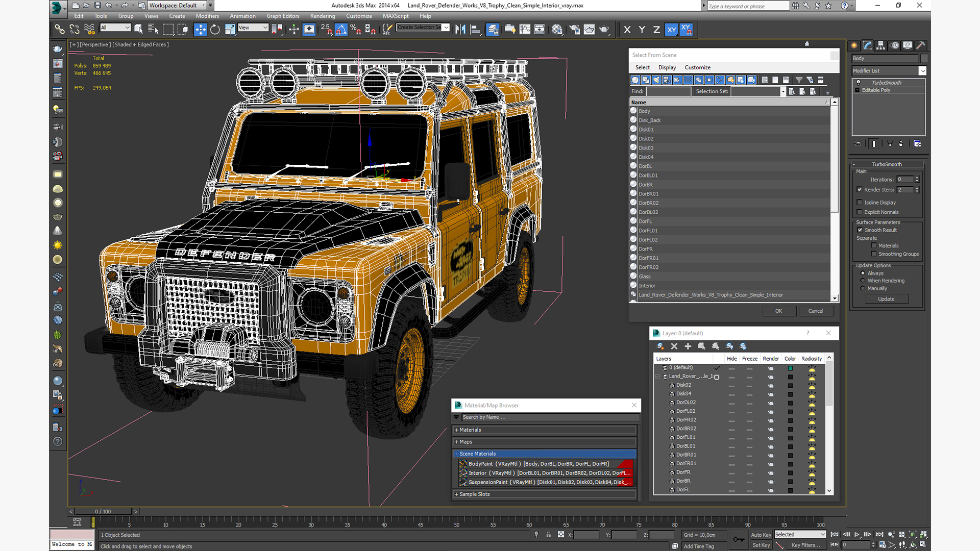Click the Auto Key button

(x=761, y=535)
